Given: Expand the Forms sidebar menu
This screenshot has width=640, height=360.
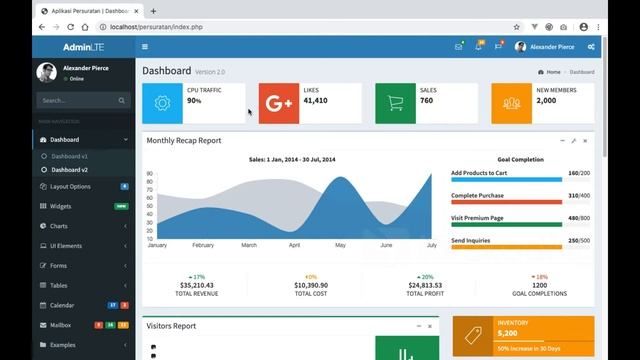Looking at the screenshot, I should (84, 265).
